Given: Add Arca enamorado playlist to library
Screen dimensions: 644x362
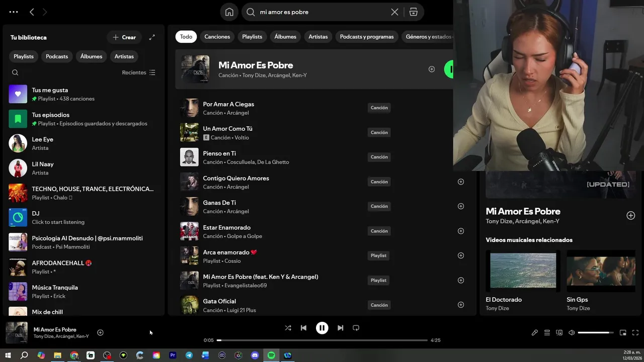Looking at the screenshot, I should pos(461,255).
